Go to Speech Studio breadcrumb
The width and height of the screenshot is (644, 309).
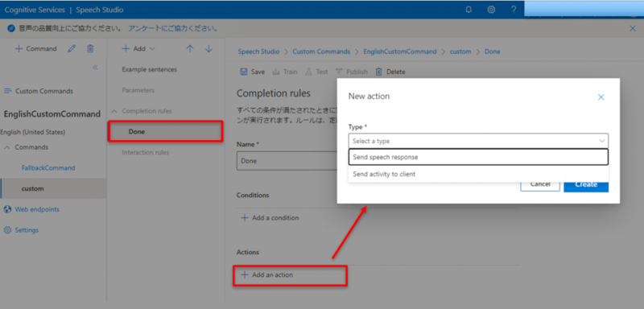[x=258, y=51]
